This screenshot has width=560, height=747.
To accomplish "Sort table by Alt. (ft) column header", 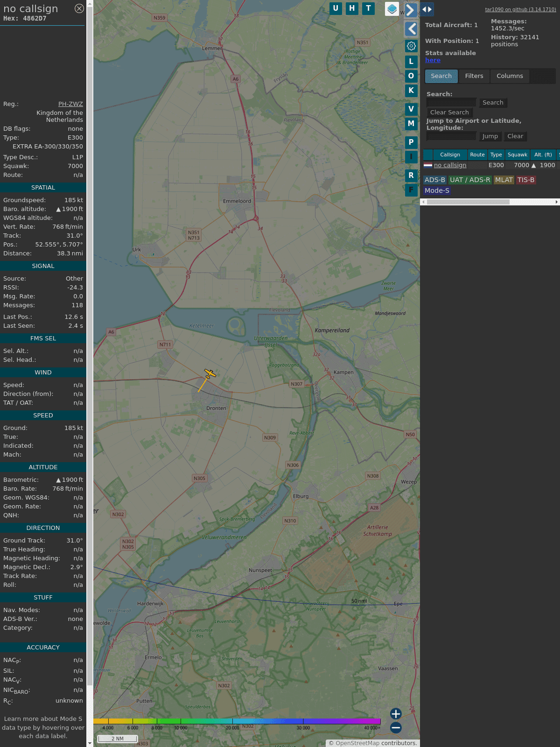I will tap(543, 155).
